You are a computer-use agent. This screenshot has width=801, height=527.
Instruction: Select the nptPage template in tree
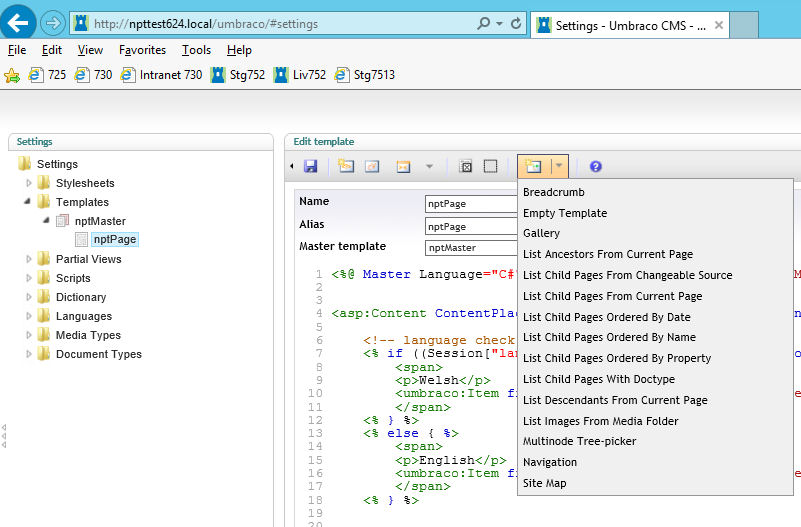coord(115,239)
